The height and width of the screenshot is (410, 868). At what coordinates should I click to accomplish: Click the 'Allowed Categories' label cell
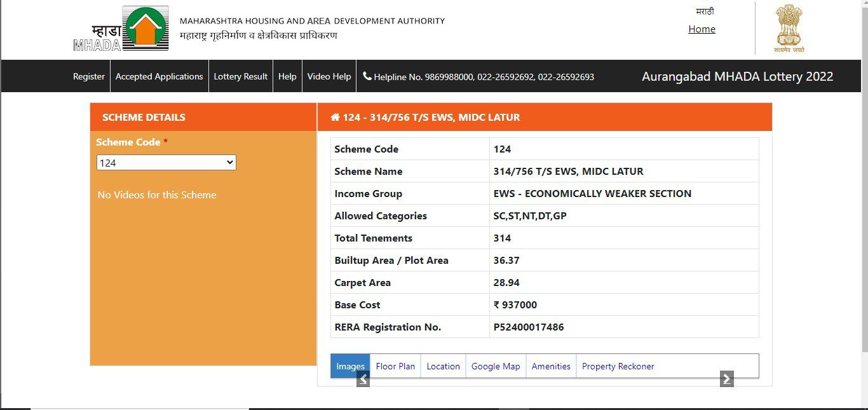410,216
